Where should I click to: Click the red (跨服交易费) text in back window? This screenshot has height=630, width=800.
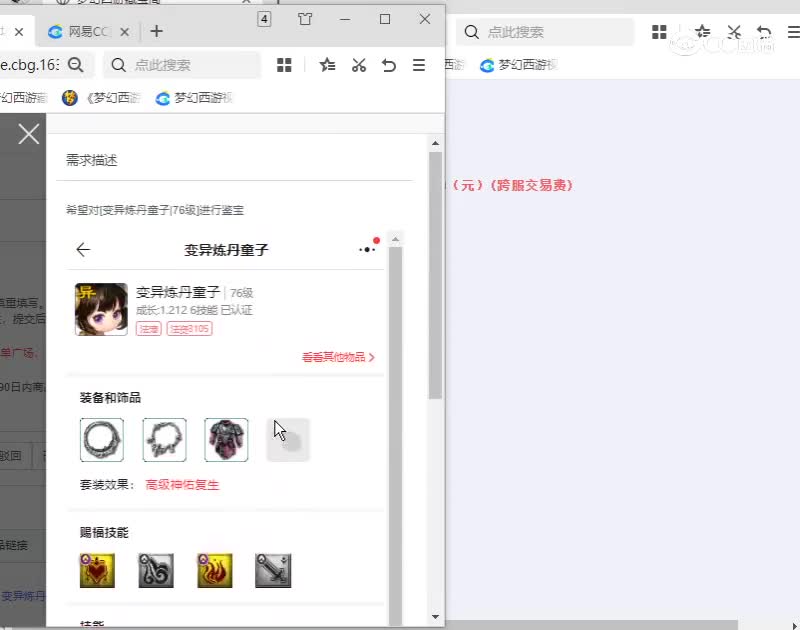click(x=532, y=185)
